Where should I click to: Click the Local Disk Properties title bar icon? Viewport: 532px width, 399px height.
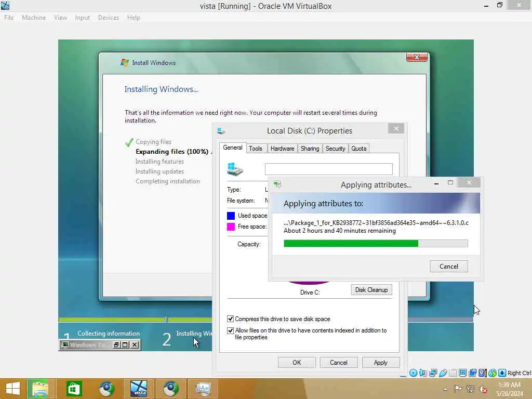pyautogui.click(x=221, y=131)
